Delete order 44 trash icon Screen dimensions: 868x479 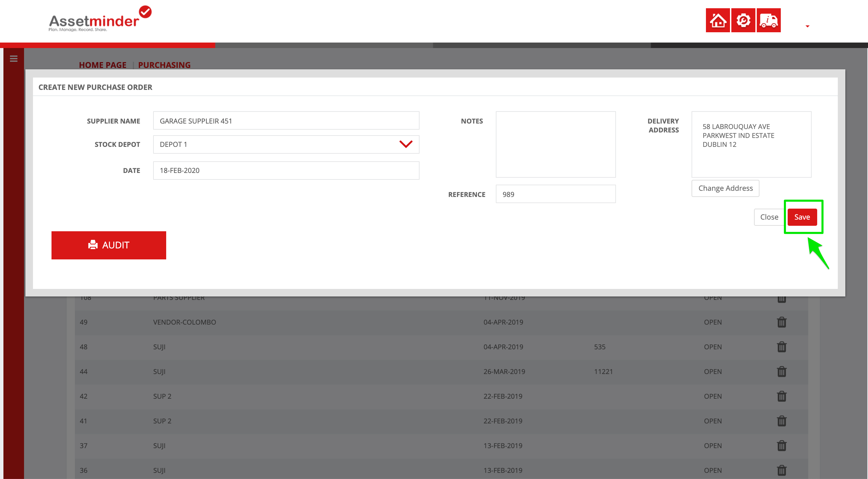(x=781, y=371)
